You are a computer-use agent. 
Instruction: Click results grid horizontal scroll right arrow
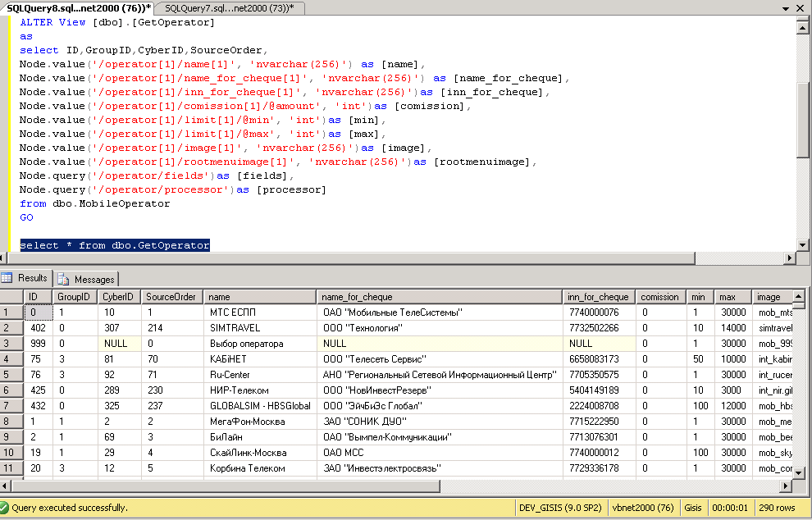tap(786, 486)
